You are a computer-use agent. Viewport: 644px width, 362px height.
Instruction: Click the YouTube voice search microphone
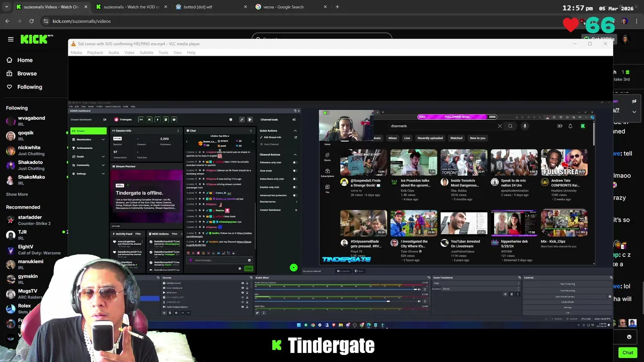coord(525,126)
